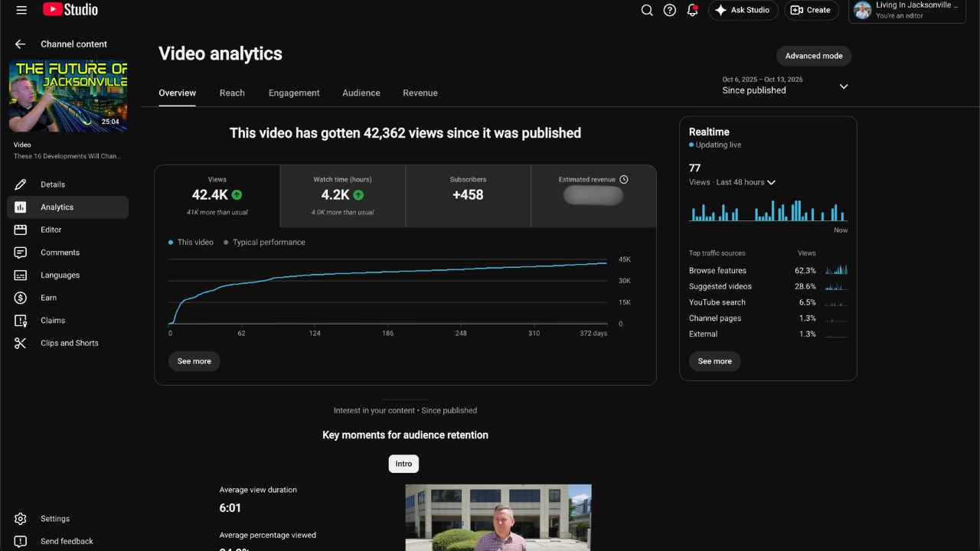Open the hamburger navigation menu
Viewport: 980px width, 551px height.
(x=21, y=10)
